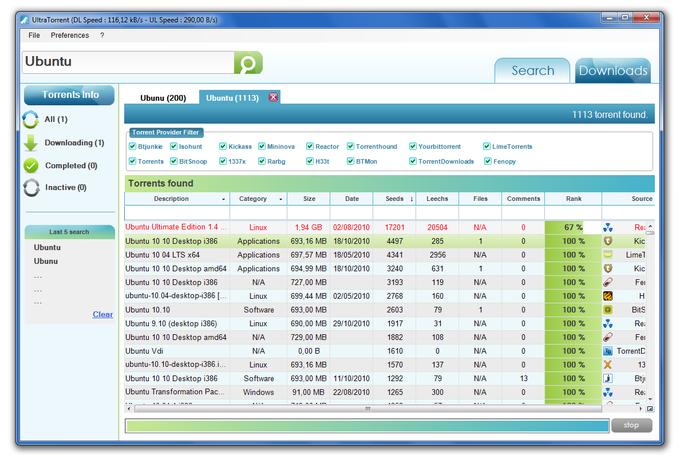This screenshot has width=680, height=459.
Task: Open the File menu
Action: 34,35
